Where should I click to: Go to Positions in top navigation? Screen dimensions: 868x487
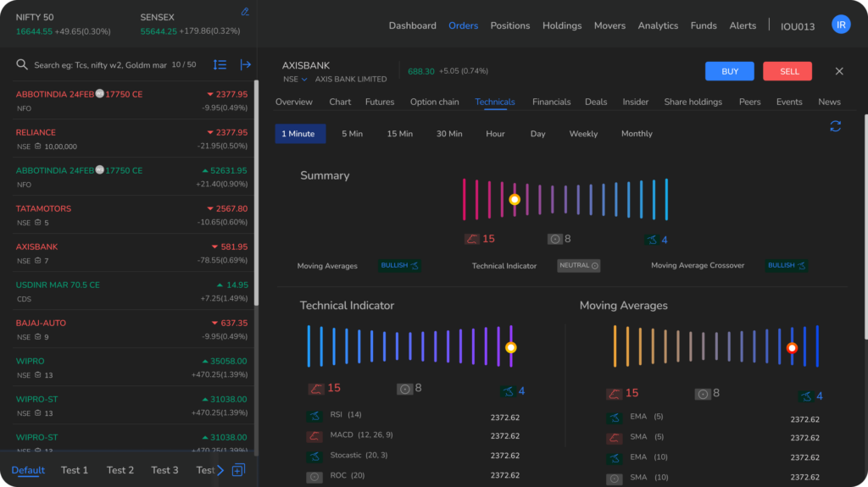(510, 25)
